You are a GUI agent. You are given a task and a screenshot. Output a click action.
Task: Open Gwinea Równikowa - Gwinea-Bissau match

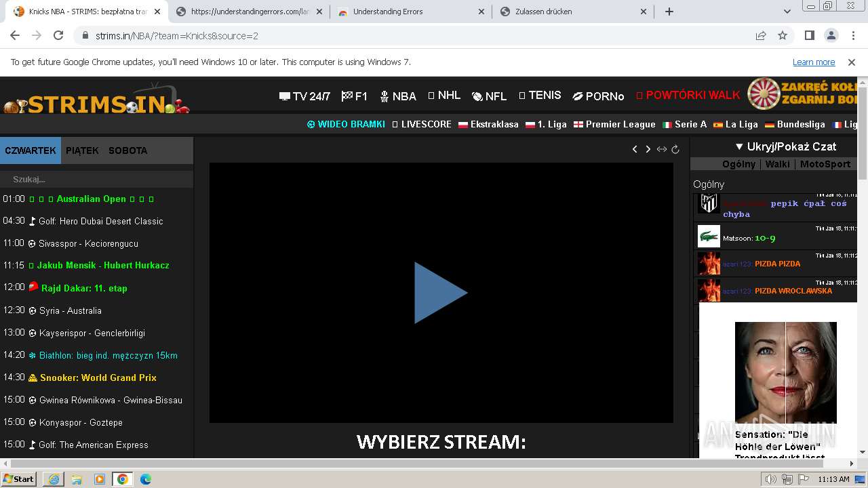tap(105, 400)
